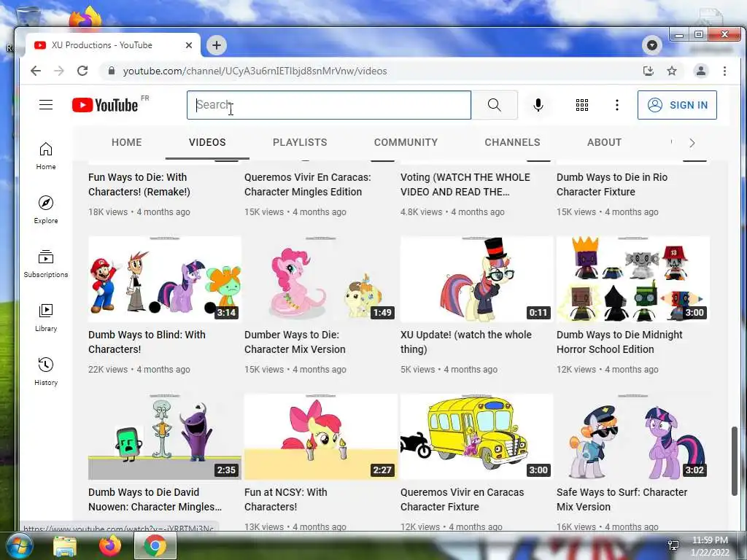Screen dimensions: 747x560
Task: Open 'Queremos Vivir En Caracas: Character Mingles Edition'
Action: click(x=307, y=184)
